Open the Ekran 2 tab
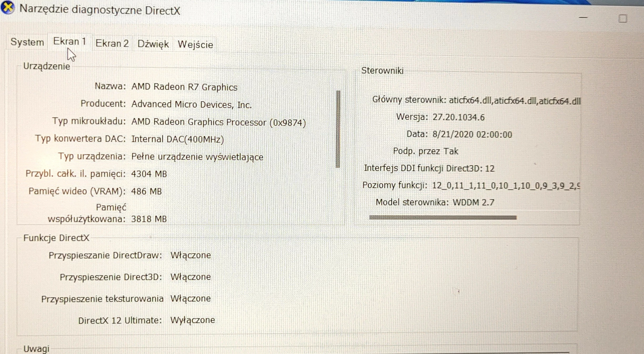The image size is (644, 354). [x=112, y=43]
